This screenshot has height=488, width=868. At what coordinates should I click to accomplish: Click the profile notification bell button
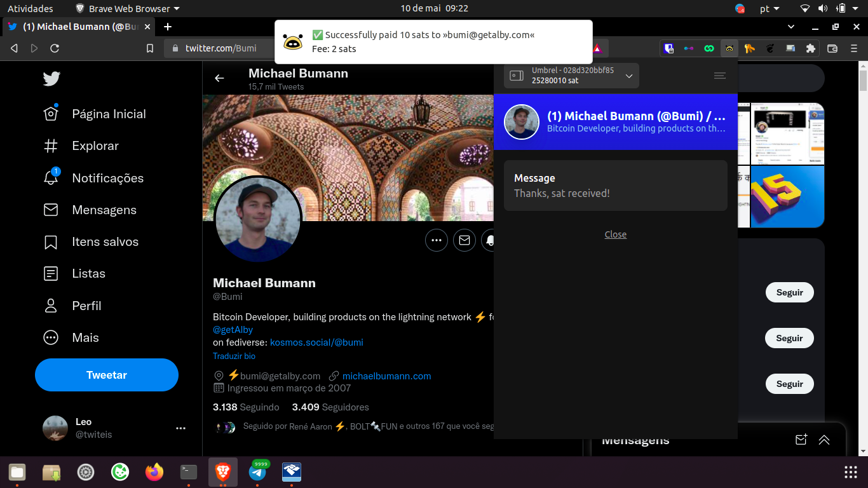coord(488,240)
